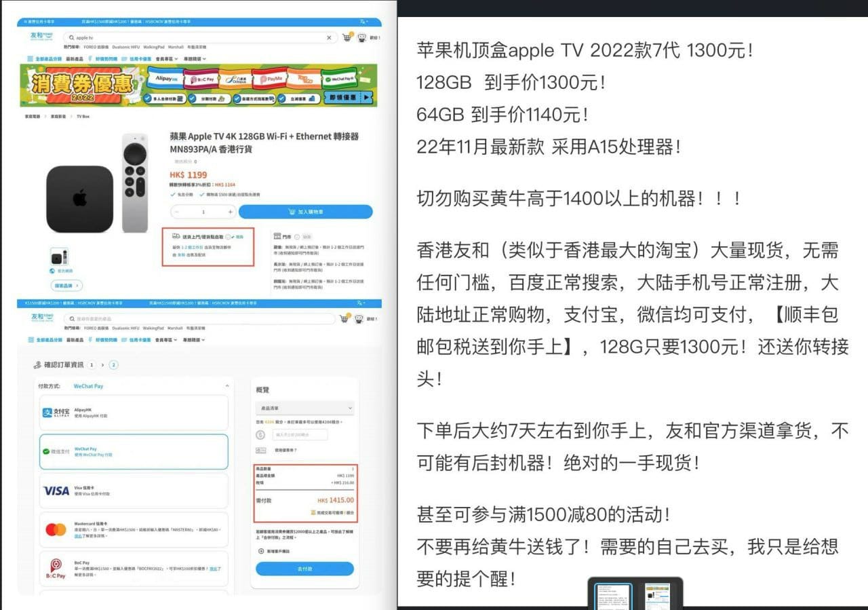Open 全部產品分類 menu on the checkout page
The width and height of the screenshot is (868, 610).
45,339
